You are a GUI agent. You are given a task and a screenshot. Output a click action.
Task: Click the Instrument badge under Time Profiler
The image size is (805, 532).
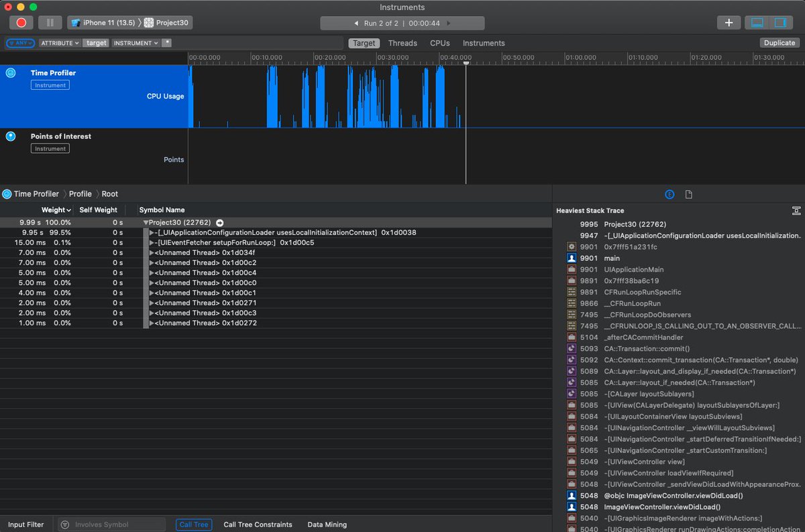click(50, 85)
